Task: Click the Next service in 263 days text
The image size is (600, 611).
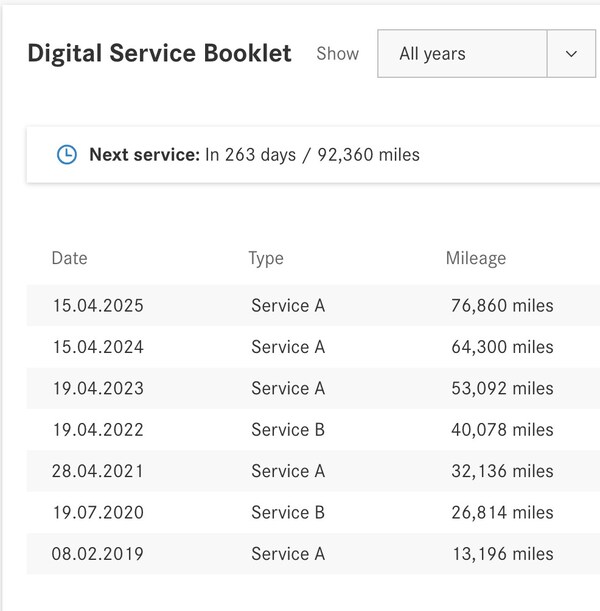Action: point(254,155)
